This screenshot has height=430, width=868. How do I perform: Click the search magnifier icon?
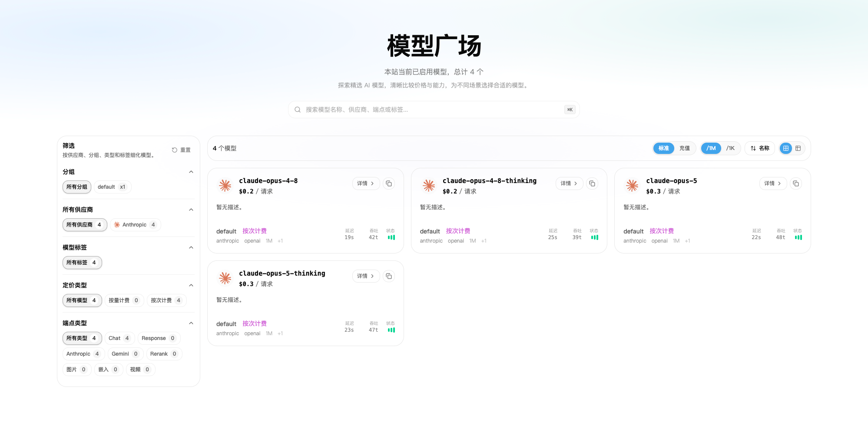(298, 110)
